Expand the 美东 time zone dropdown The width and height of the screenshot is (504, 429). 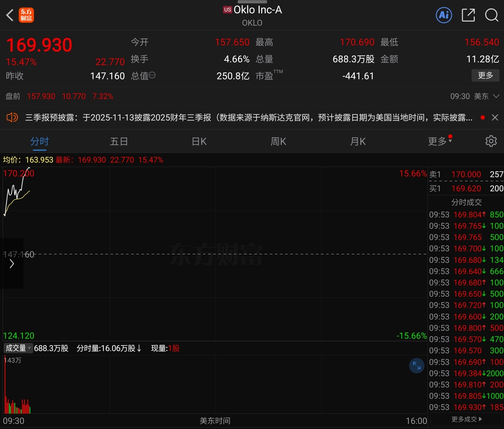[496, 96]
